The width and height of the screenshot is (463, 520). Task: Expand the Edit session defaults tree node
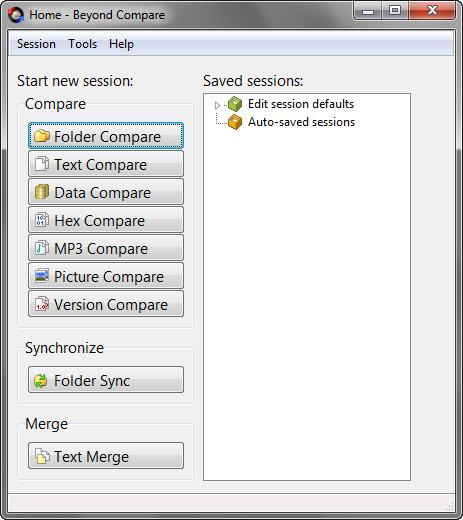(x=217, y=105)
